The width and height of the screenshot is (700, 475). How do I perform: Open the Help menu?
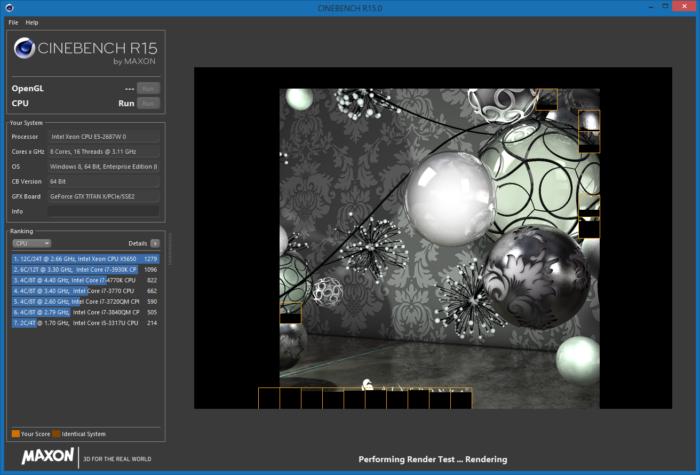coord(32,22)
